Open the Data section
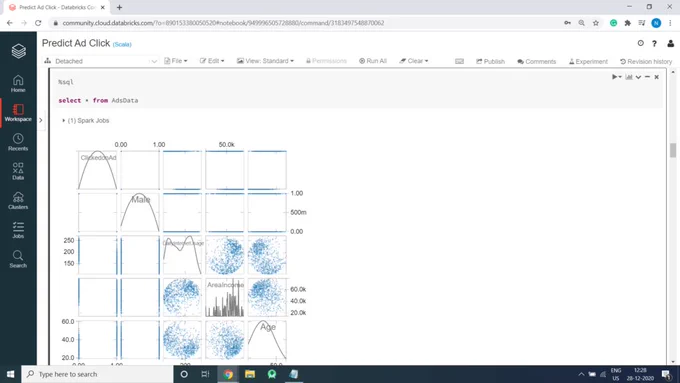 click(18, 171)
